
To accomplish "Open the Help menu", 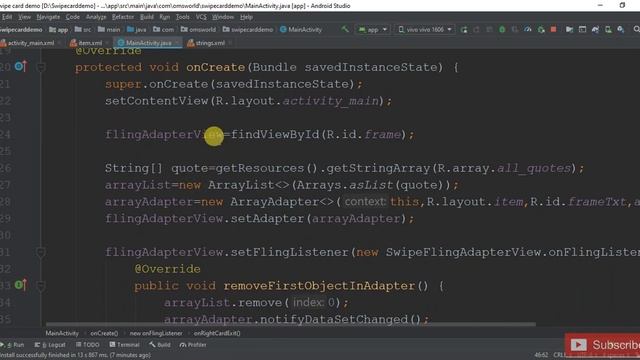I will tap(246, 17).
